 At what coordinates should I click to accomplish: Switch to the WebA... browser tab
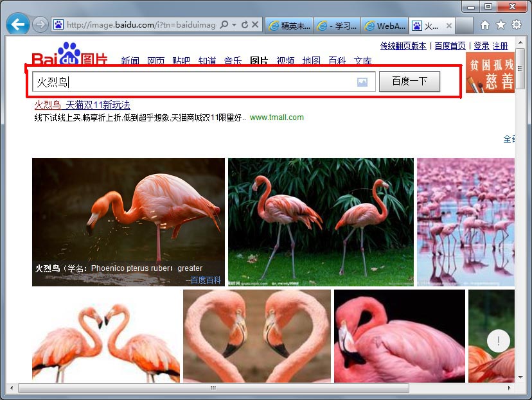[x=386, y=26]
